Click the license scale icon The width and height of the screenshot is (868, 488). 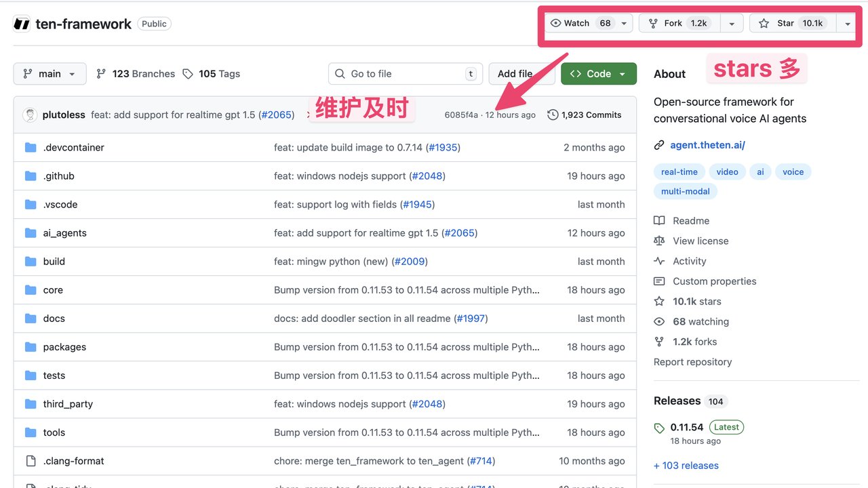pyautogui.click(x=659, y=241)
